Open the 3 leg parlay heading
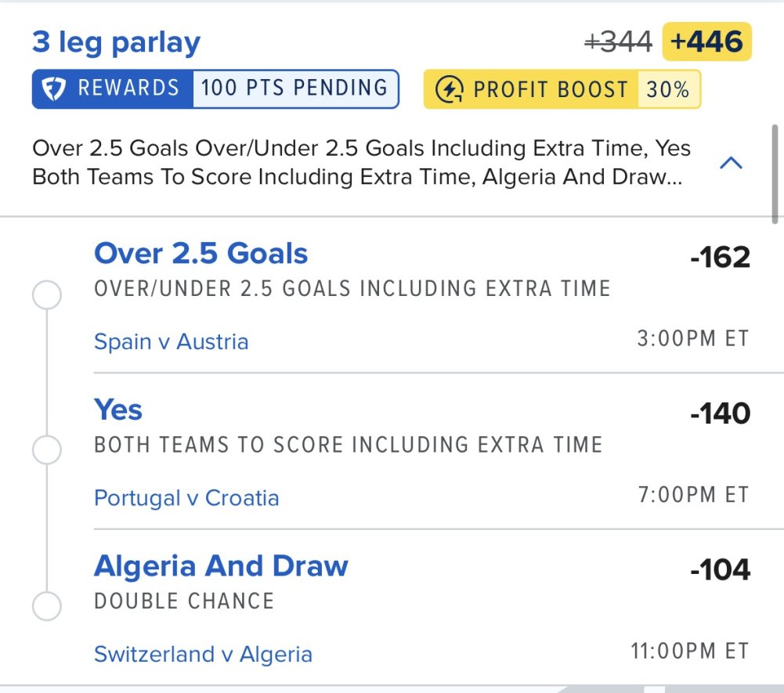 click(x=116, y=42)
